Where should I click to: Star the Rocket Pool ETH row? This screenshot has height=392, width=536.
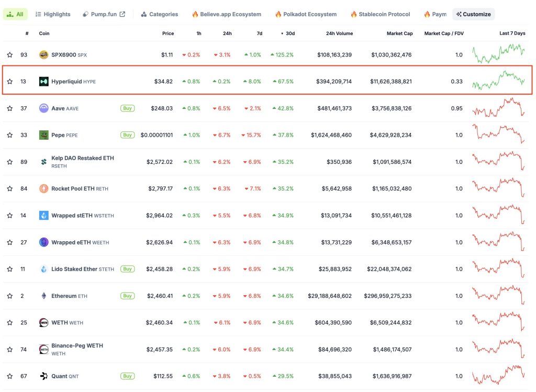[9, 188]
